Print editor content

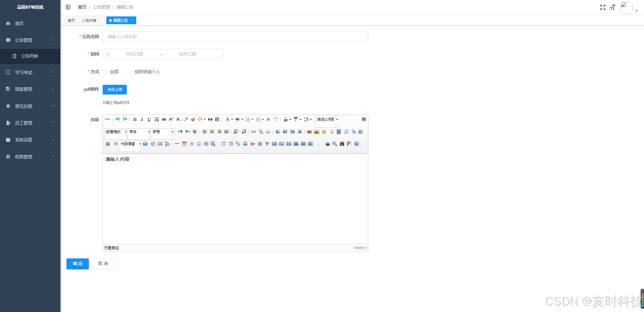point(328,144)
